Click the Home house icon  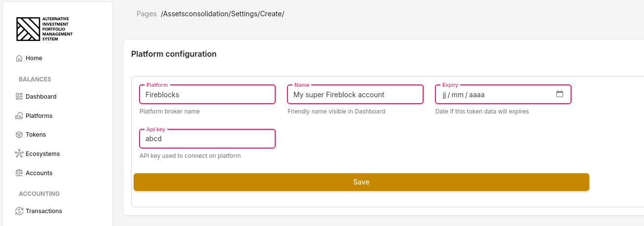pos(19,58)
